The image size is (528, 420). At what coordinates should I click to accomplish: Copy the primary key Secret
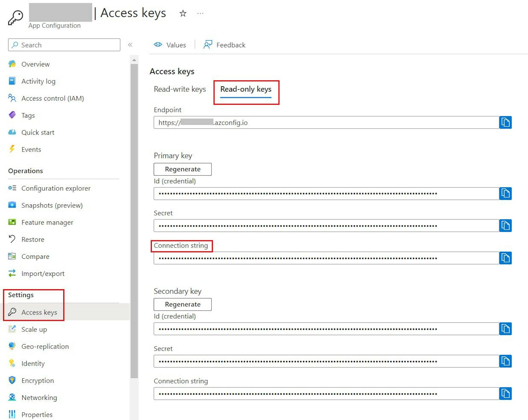coord(505,226)
